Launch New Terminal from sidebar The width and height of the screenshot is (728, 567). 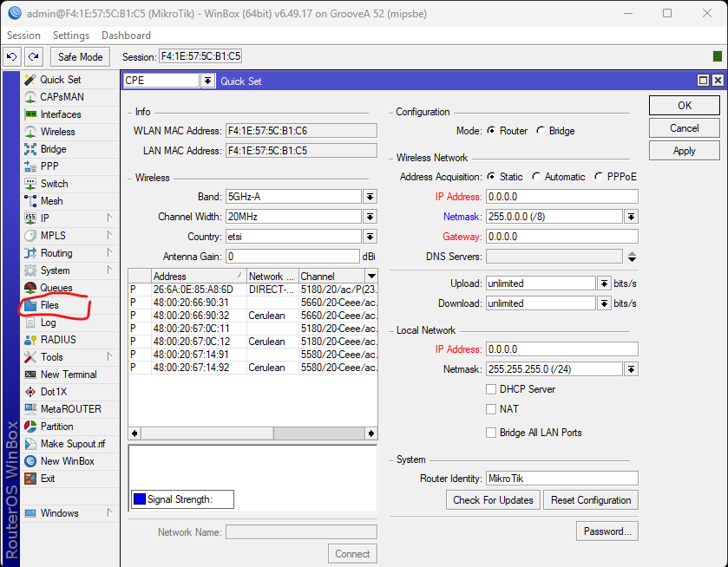pyautogui.click(x=69, y=375)
